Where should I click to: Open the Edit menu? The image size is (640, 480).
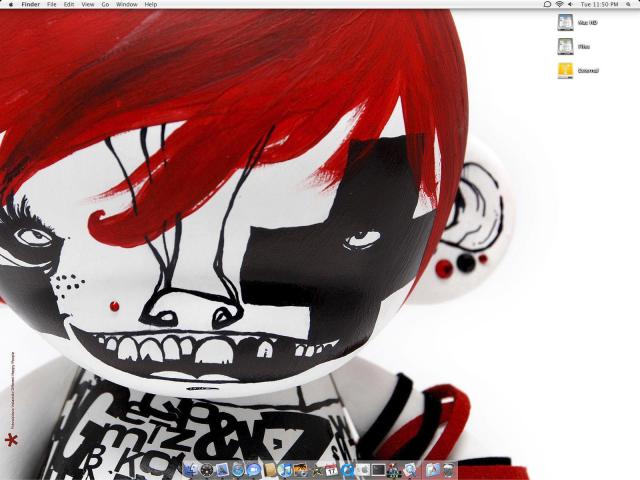69,4
